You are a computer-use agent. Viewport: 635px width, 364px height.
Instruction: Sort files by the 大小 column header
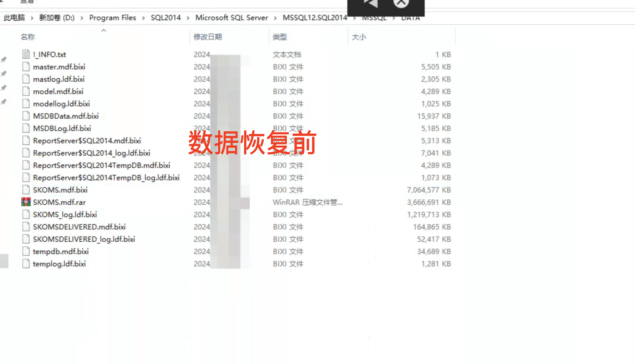(x=359, y=37)
